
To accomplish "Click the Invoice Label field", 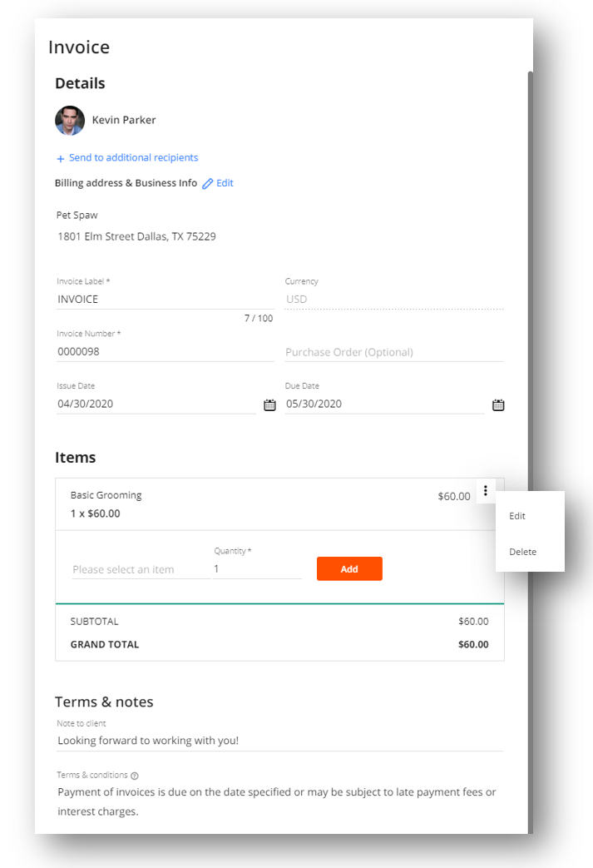I will pos(165,299).
